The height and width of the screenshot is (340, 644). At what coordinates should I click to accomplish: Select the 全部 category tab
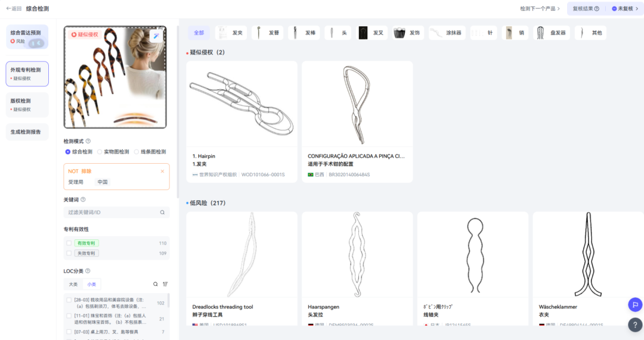(199, 33)
